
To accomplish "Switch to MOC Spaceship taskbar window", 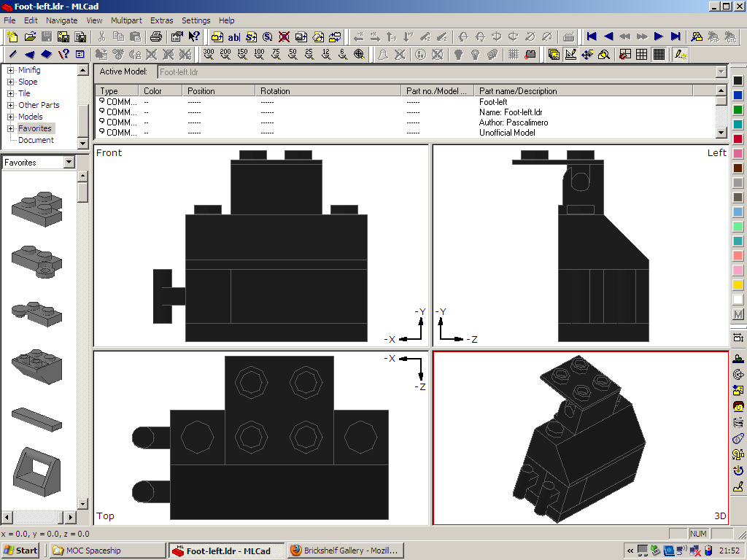I will (107, 551).
